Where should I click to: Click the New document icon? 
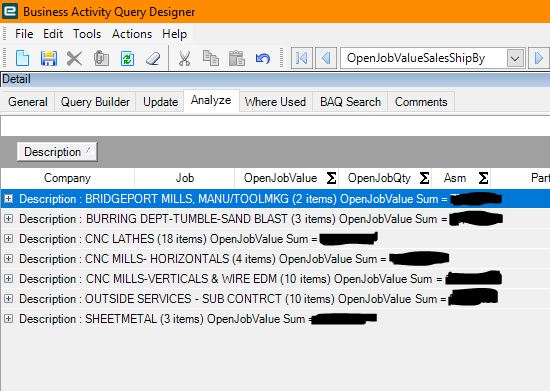(x=22, y=58)
